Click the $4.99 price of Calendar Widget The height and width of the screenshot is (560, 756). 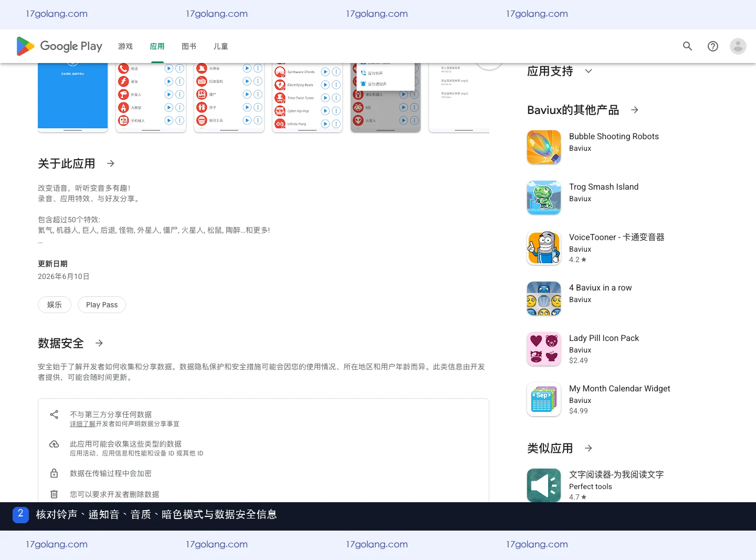click(x=579, y=411)
